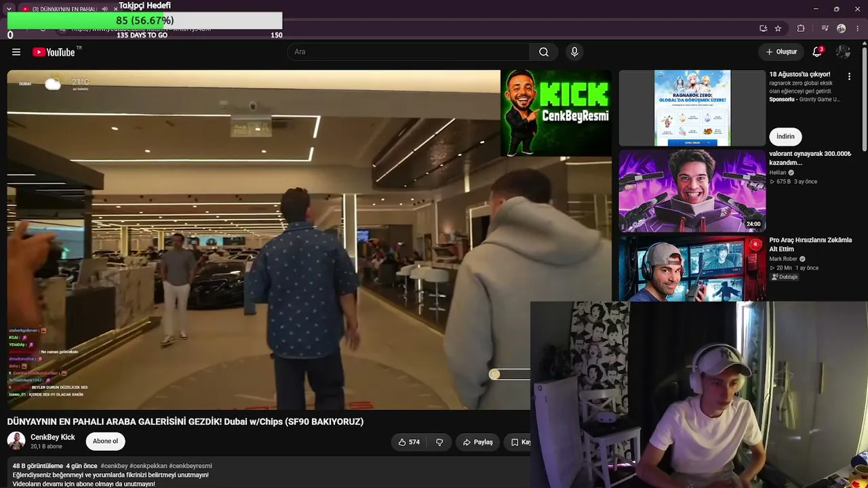Open the #cenkbey hashtag link
Screen dimensions: 868x488
pos(114,466)
